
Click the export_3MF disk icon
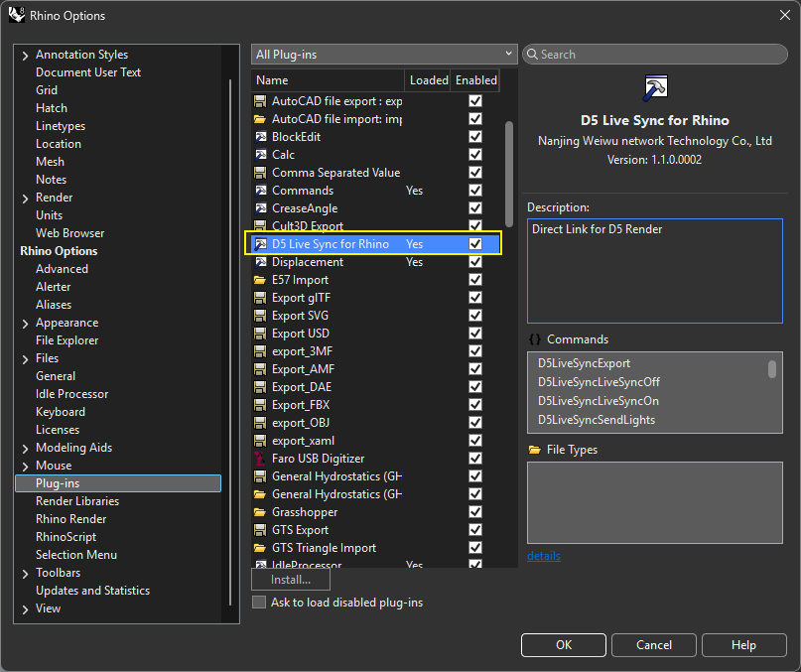pyautogui.click(x=260, y=351)
